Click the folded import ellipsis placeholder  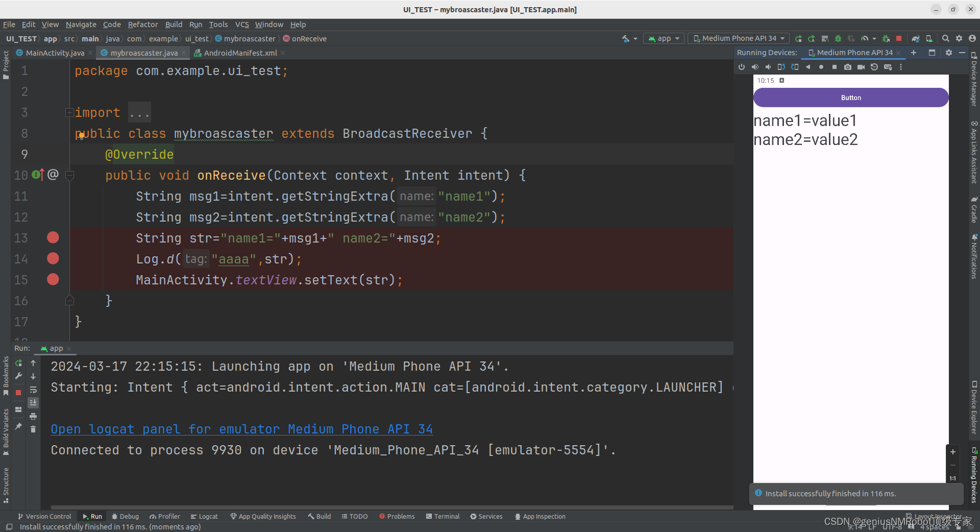[139, 113]
